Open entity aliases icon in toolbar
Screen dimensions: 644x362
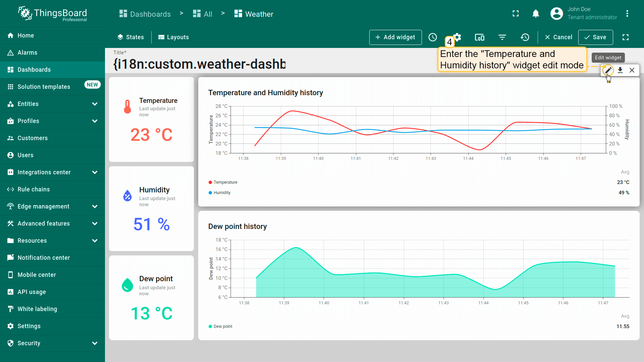click(480, 37)
